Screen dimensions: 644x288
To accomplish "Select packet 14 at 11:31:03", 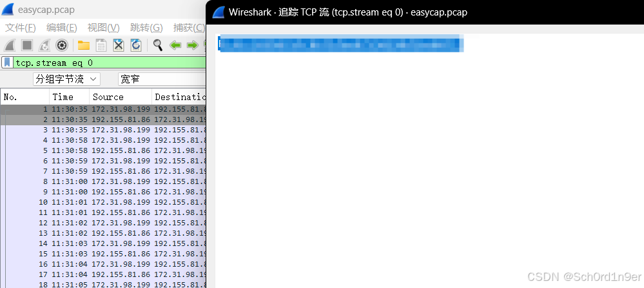I will pyautogui.click(x=103, y=243).
